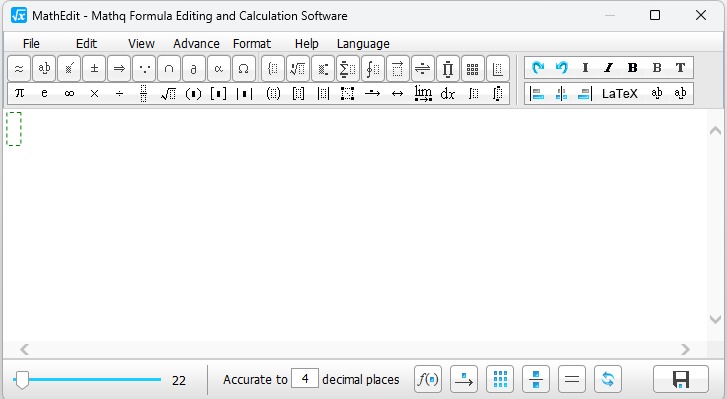Insert the lim limit template

[x=423, y=93]
